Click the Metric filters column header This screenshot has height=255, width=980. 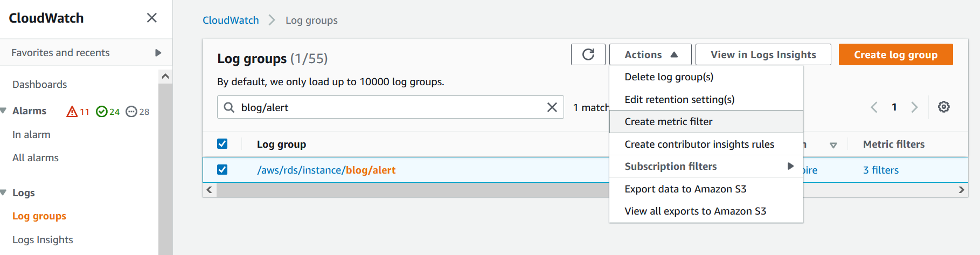894,144
